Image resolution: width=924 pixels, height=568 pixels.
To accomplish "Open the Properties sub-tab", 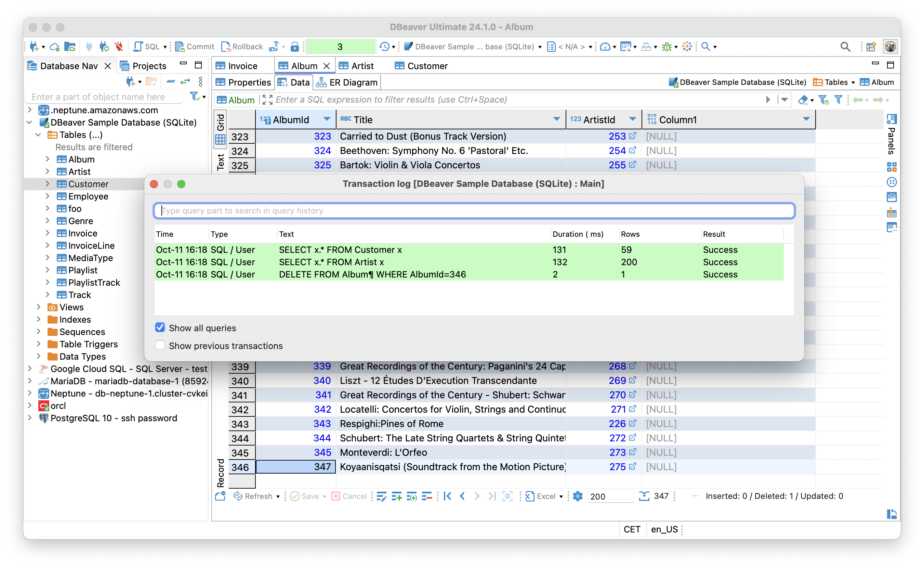I will pyautogui.click(x=243, y=83).
